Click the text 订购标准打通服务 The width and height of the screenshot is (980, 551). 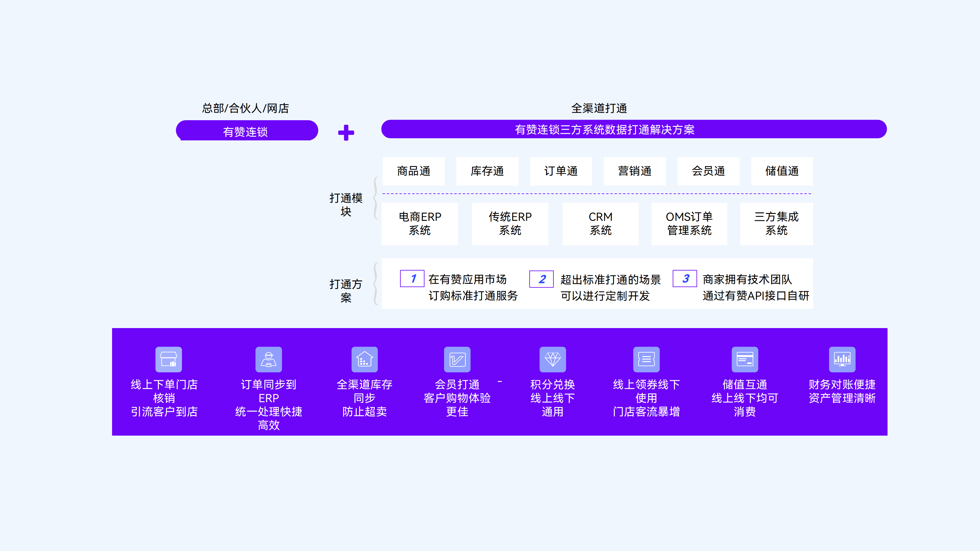[473, 296]
